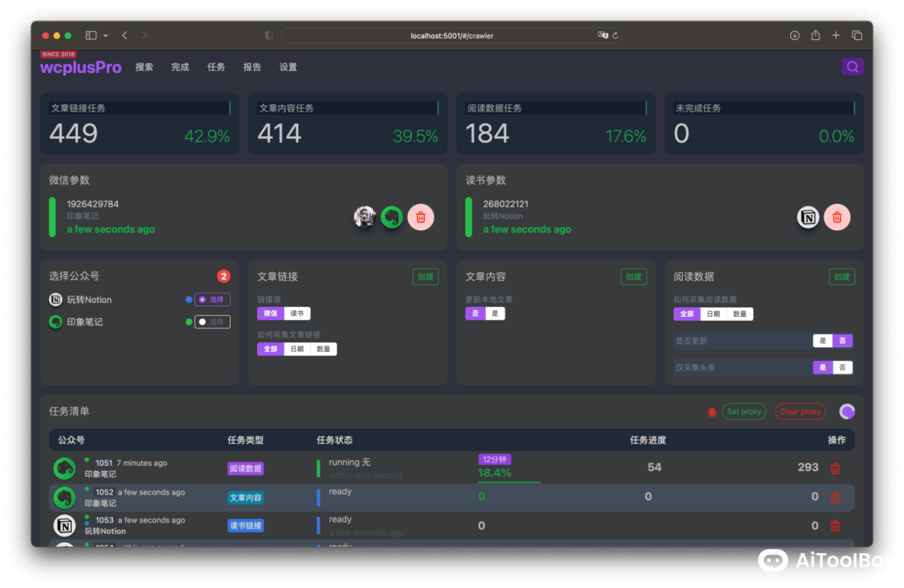Click the Set proxy button

coord(744,411)
